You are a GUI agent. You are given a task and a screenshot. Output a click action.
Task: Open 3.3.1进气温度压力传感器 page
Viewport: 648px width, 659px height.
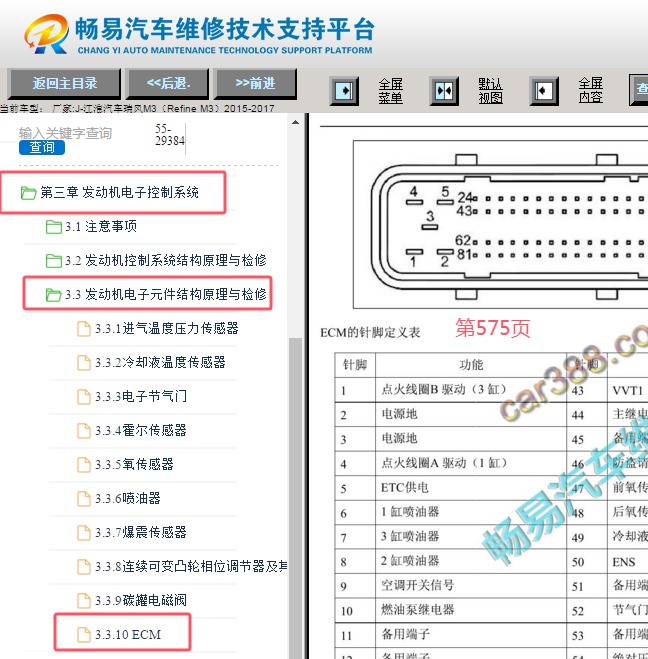pyautogui.click(x=167, y=328)
